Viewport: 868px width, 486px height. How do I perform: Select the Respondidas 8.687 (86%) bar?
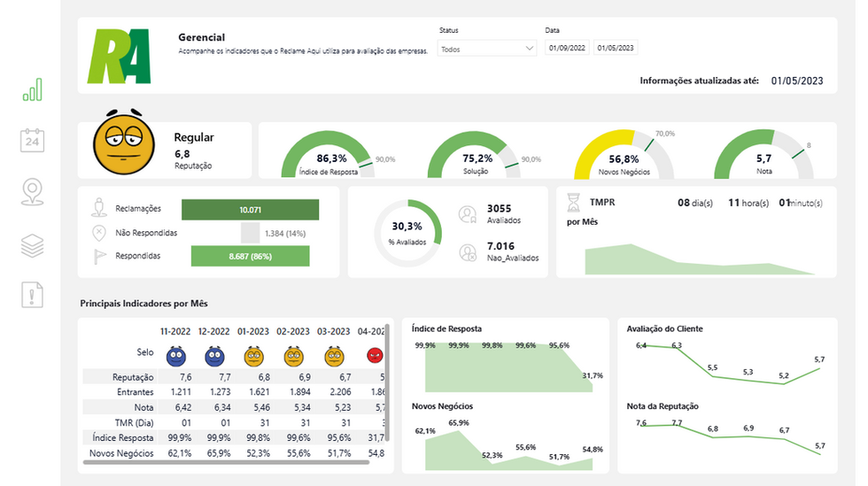pos(250,257)
